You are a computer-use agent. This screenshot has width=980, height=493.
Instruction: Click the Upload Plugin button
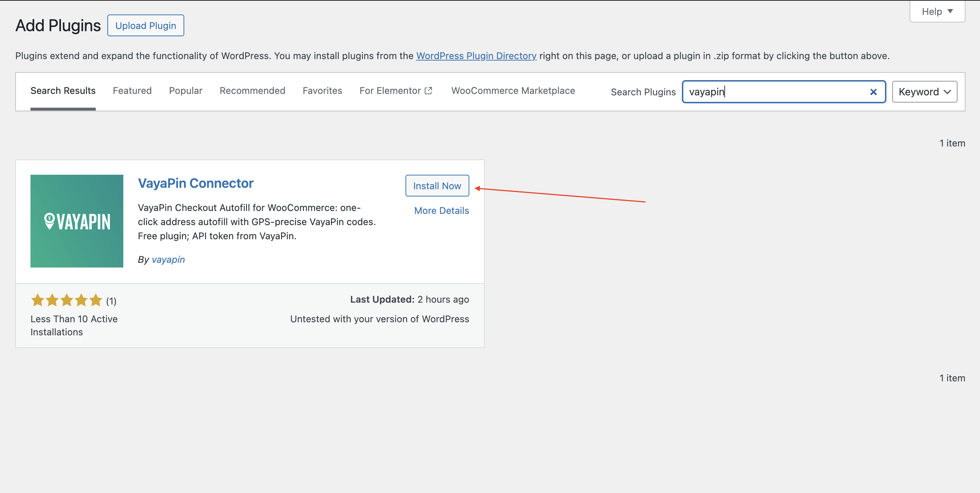coord(146,25)
